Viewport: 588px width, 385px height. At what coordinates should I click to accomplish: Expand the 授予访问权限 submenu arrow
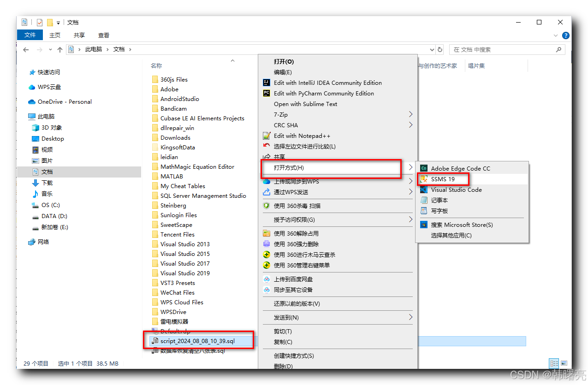pyautogui.click(x=410, y=219)
